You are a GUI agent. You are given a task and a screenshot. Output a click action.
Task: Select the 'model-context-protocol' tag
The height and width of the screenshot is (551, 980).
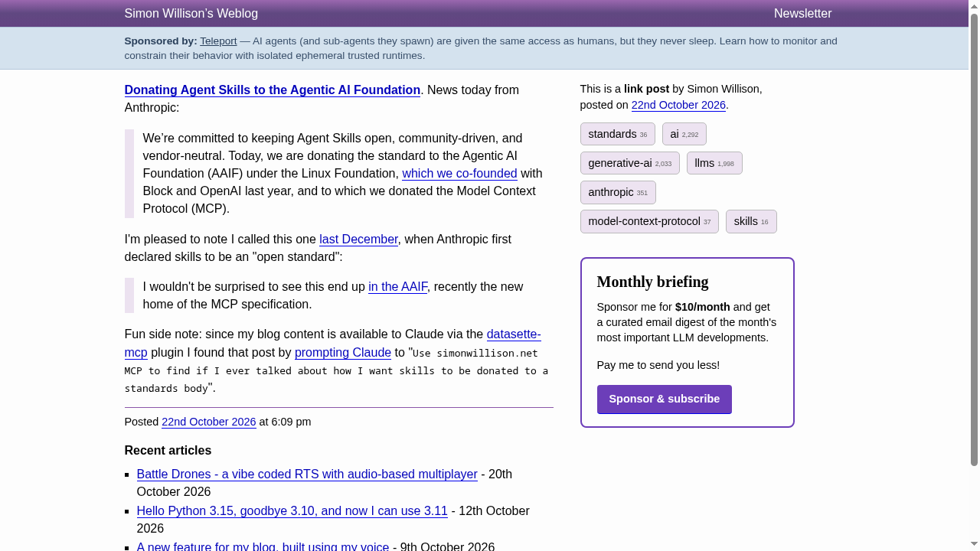[649, 221]
